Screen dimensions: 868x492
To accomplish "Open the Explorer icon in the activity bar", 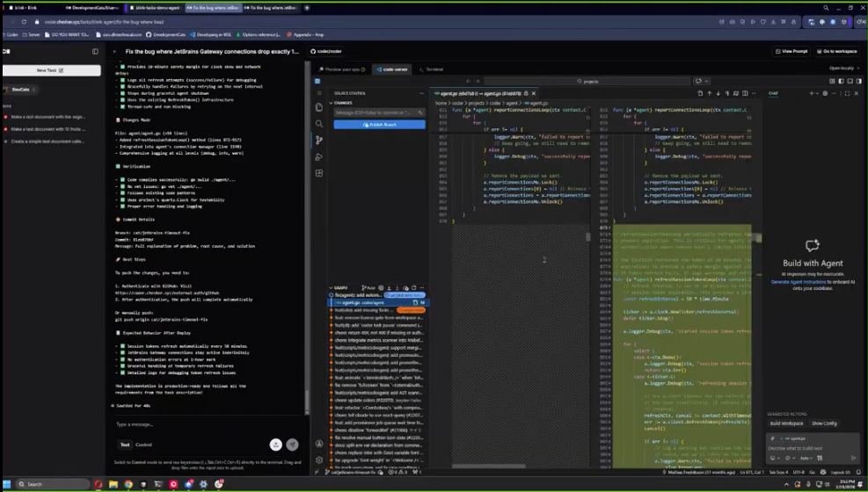I will [319, 107].
